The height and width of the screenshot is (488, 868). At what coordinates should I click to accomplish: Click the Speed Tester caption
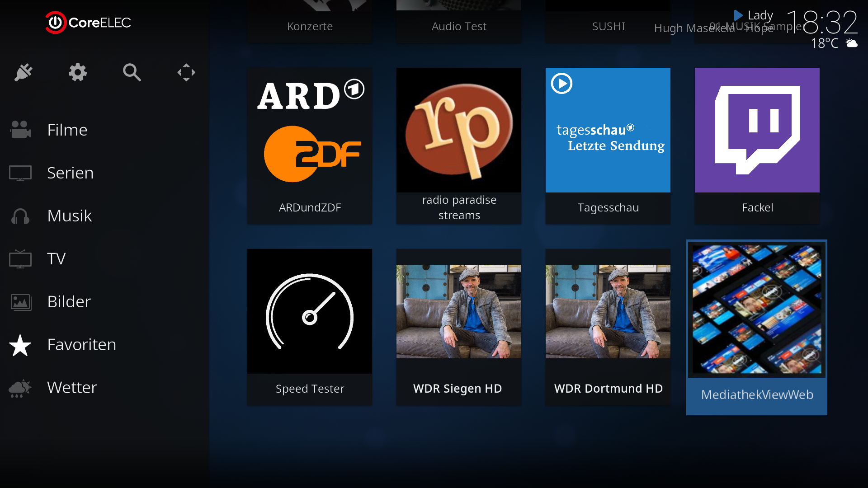click(310, 389)
